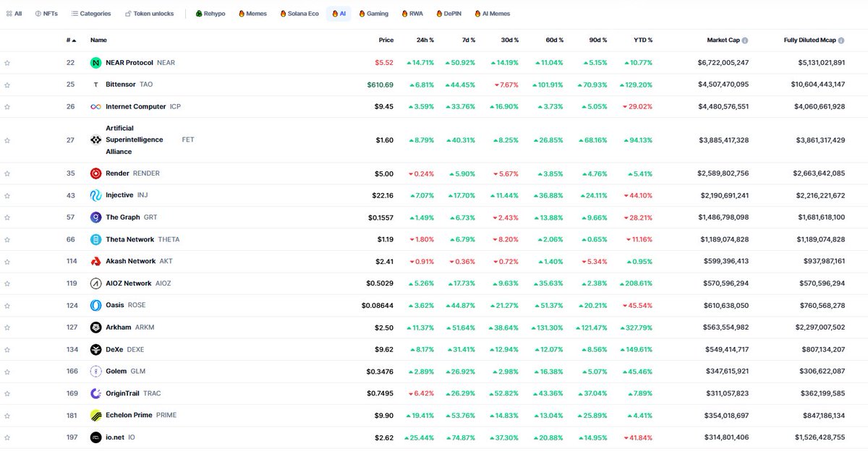Sort by the Name column header
868x454 pixels.
(x=98, y=40)
